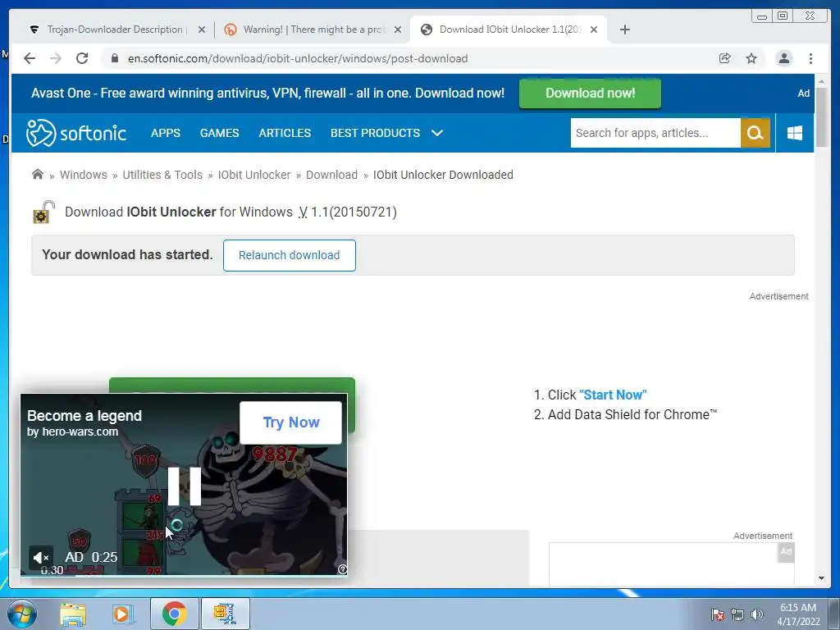Viewport: 840px width, 630px height.
Task: Close the Warning tab
Action: pyautogui.click(x=398, y=30)
